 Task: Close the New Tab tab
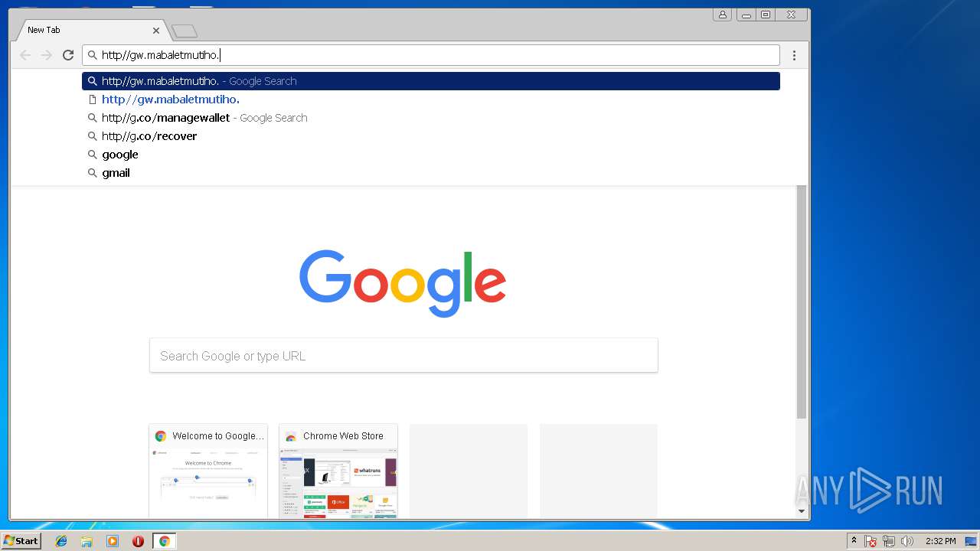(156, 31)
